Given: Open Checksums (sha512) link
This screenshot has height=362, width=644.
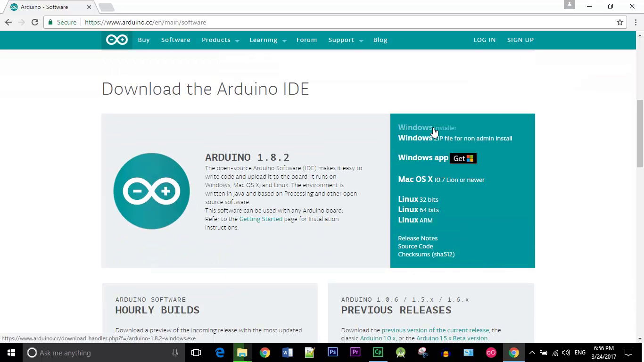Looking at the screenshot, I should pos(426,254).
